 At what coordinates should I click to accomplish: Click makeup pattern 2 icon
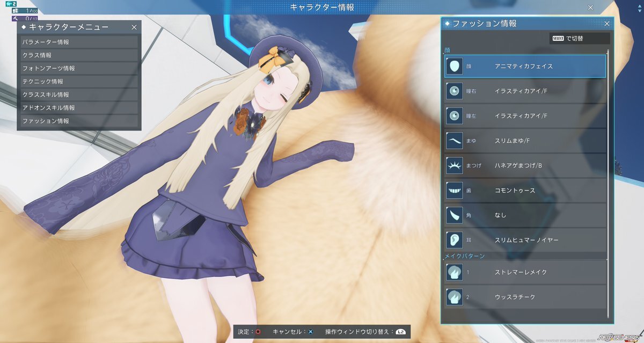click(455, 297)
